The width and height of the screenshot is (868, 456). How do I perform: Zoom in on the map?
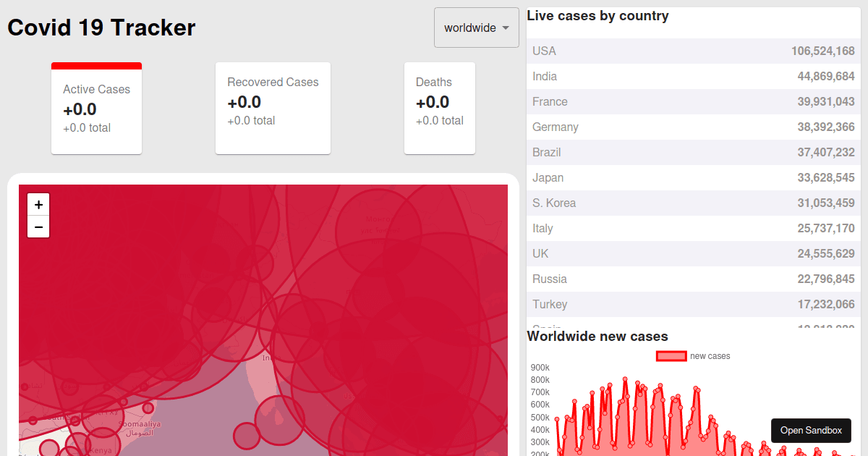pyautogui.click(x=38, y=204)
